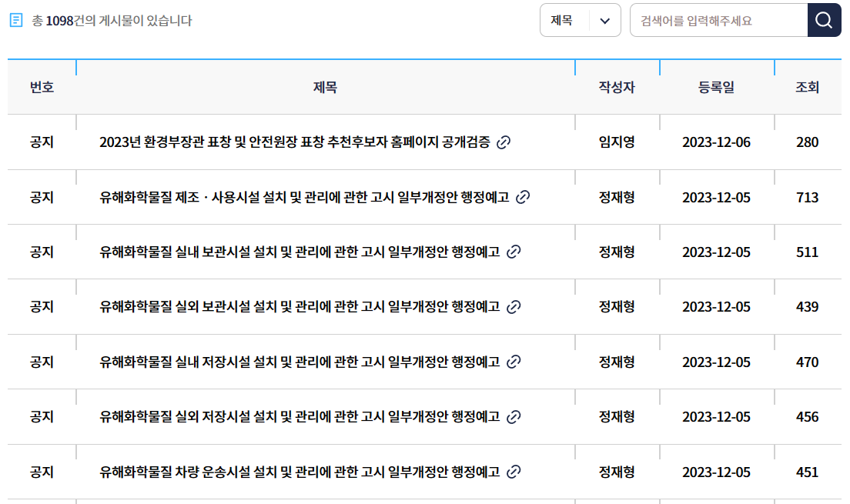Viewport: 850px width, 504px height.
Task: Click view count 511
Action: [x=807, y=252]
